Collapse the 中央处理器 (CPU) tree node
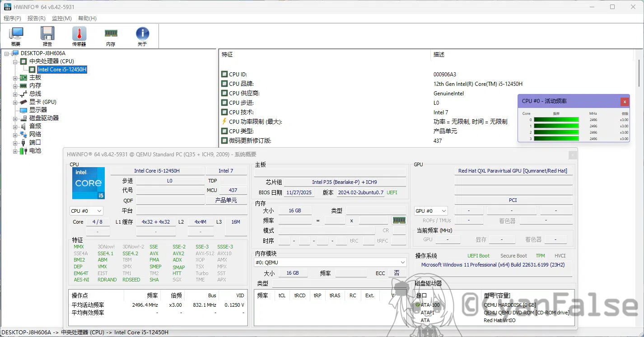644x337 pixels. pyautogui.click(x=15, y=61)
